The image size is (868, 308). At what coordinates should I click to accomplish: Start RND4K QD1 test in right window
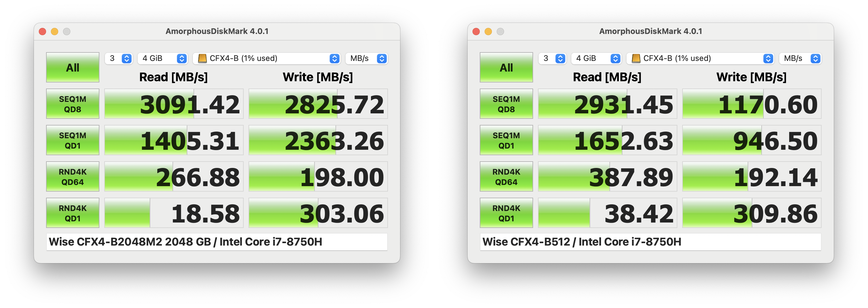(506, 213)
